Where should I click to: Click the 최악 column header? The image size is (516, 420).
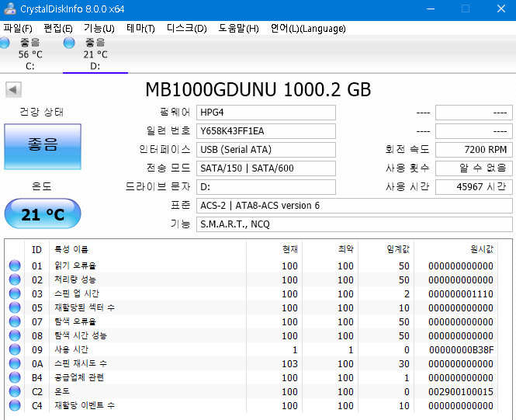tap(346, 249)
